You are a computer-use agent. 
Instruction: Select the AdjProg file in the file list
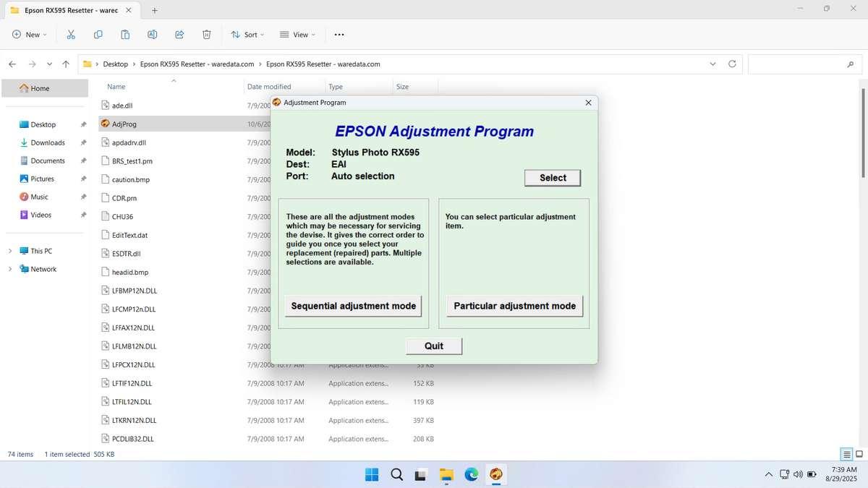124,124
